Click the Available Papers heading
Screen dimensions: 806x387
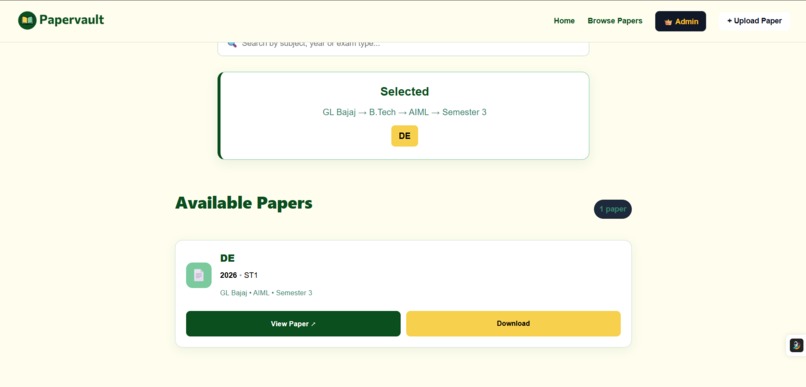[244, 203]
